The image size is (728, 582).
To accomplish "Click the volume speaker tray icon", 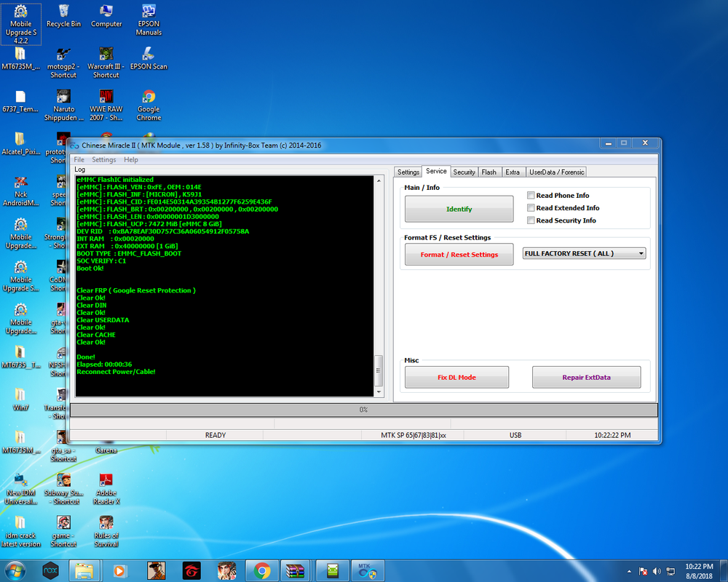I will [657, 571].
